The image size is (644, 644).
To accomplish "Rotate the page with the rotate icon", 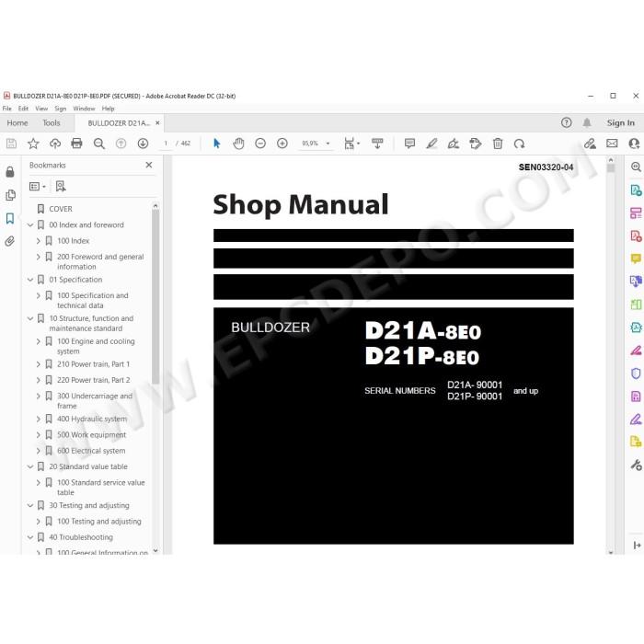I will pyautogui.click(x=519, y=144).
